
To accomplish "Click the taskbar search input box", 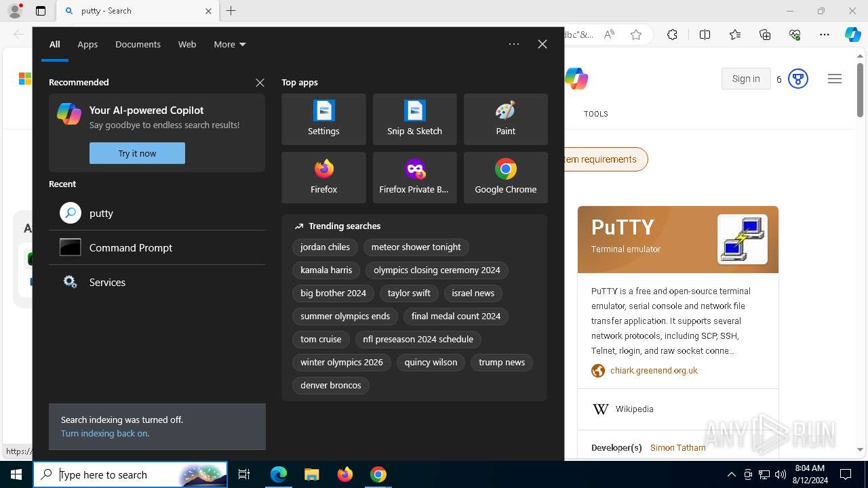I will [x=131, y=474].
